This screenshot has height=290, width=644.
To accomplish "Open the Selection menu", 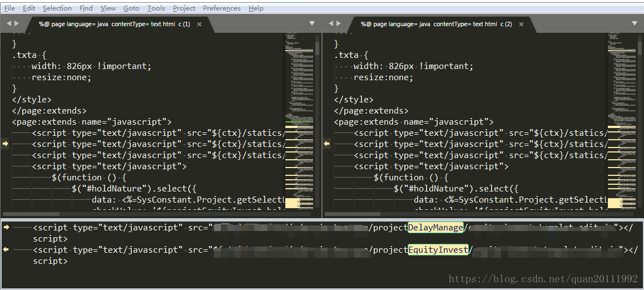I will click(57, 8).
